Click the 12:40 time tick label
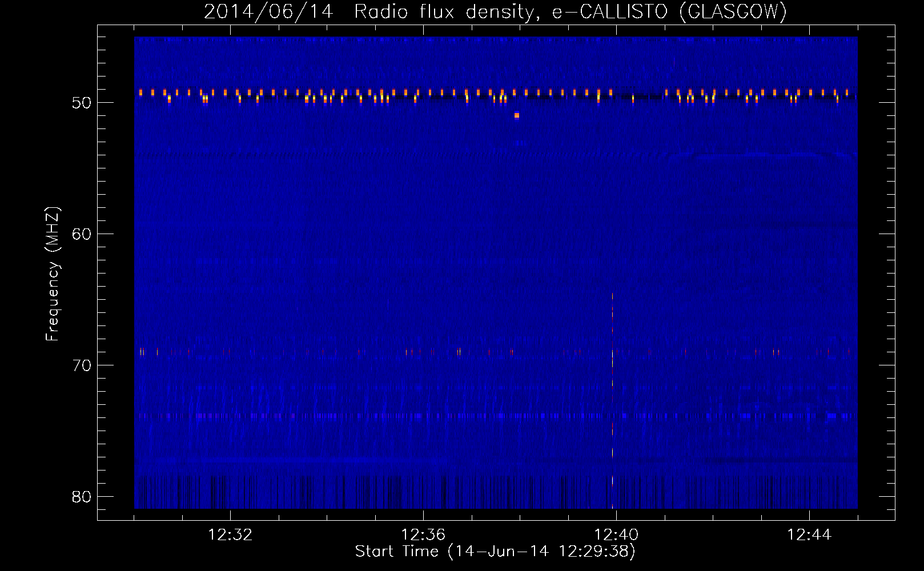924x571 pixels. click(x=616, y=535)
